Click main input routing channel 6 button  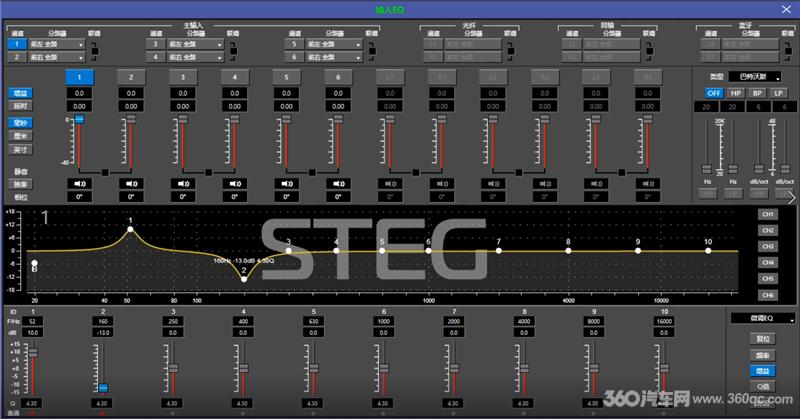pyautogui.click(x=294, y=57)
